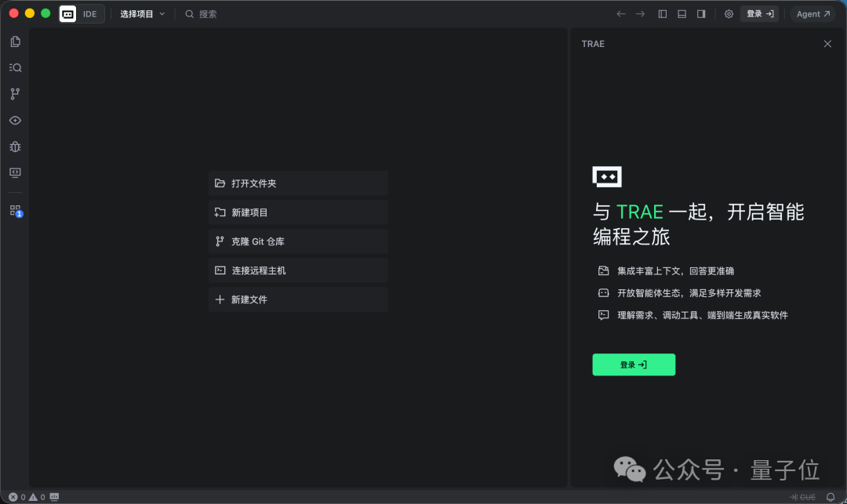This screenshot has width=847, height=504.
Task: Click the macOS yellow minimize window button
Action: pos(30,13)
